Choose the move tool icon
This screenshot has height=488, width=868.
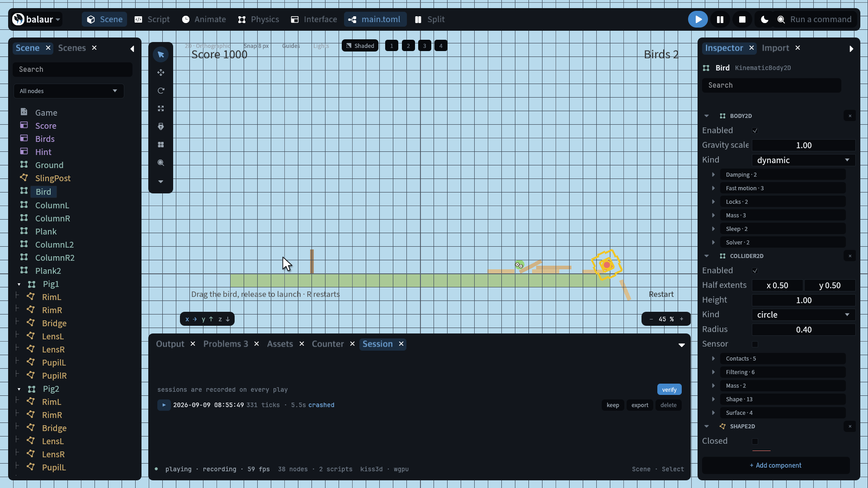[x=160, y=73]
